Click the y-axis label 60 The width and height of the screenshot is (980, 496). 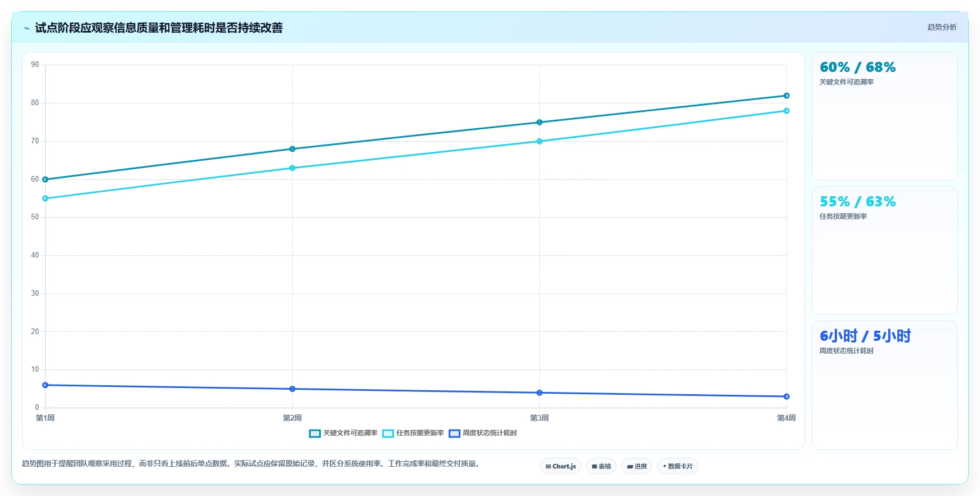[x=35, y=179]
